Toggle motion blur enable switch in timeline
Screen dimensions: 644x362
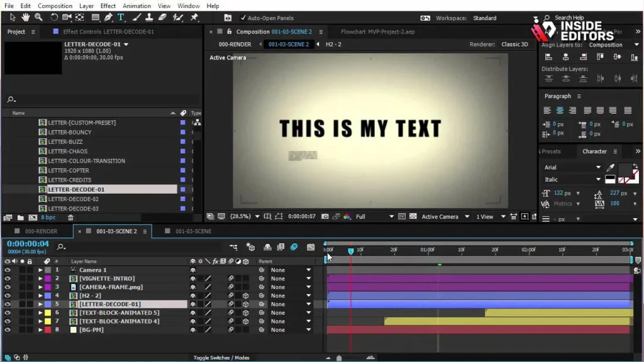(294, 246)
